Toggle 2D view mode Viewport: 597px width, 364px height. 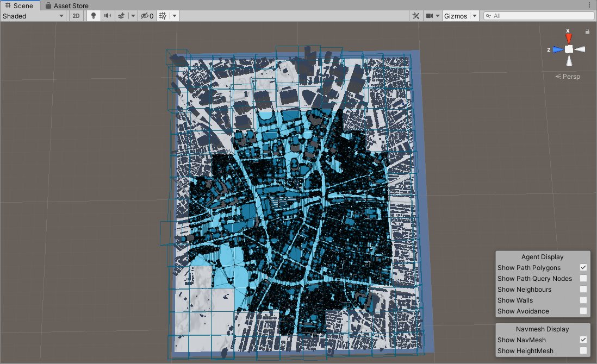[x=76, y=16]
